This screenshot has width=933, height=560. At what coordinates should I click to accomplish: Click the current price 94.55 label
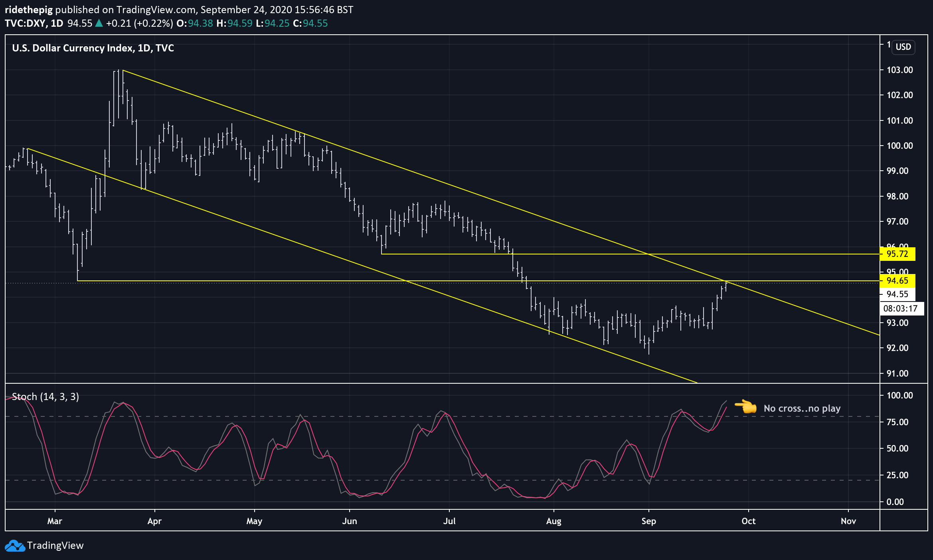(x=897, y=294)
